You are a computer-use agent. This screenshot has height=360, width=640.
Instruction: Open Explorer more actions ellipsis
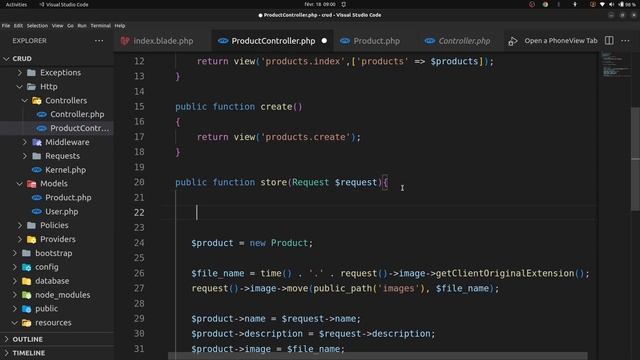point(99,41)
